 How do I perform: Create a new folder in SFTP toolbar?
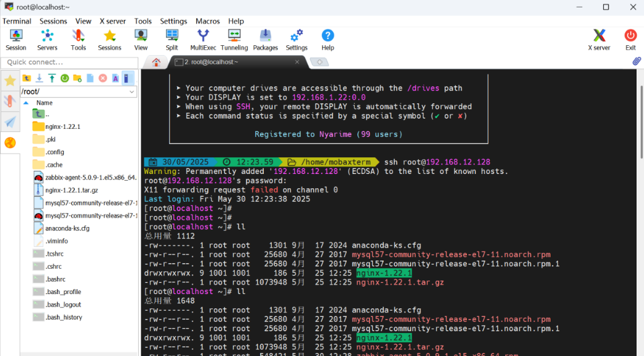pyautogui.click(x=77, y=78)
